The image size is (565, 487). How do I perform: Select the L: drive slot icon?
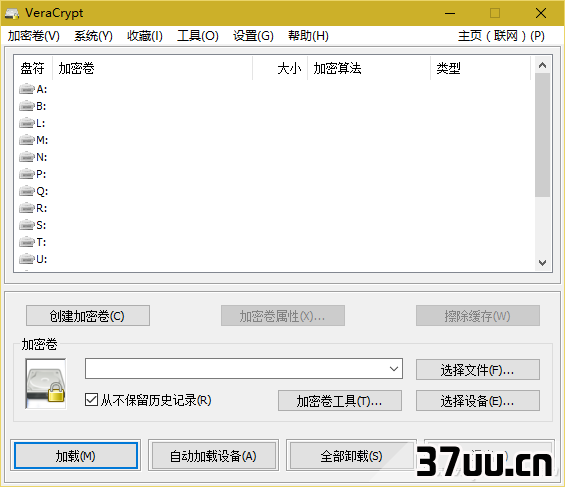click(x=27, y=123)
